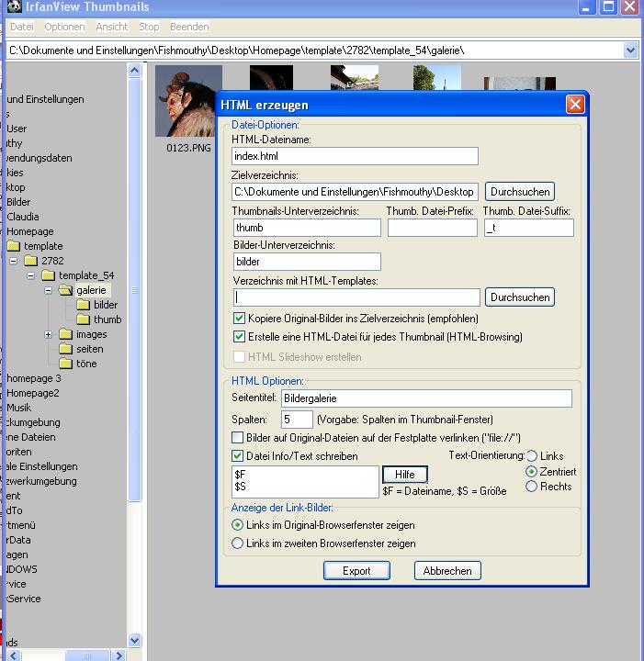The image size is (644, 661).
Task: Click the Export button
Action: 356,571
